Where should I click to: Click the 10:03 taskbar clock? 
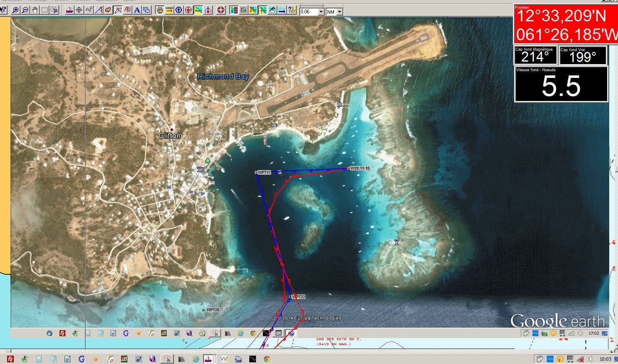coord(605,359)
